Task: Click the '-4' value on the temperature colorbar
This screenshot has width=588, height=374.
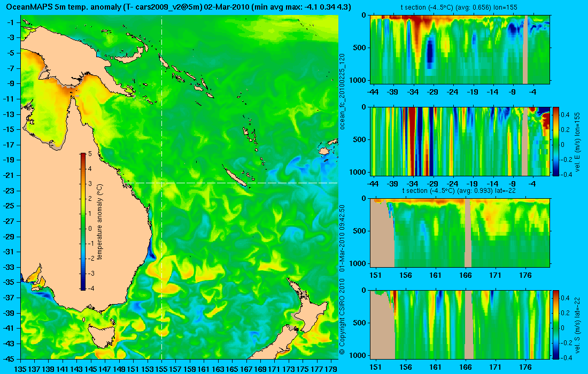Action: pyautogui.click(x=90, y=289)
